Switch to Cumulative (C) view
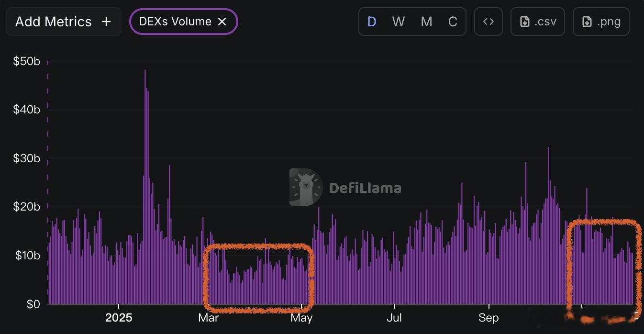This screenshot has width=644, height=334. (x=452, y=22)
